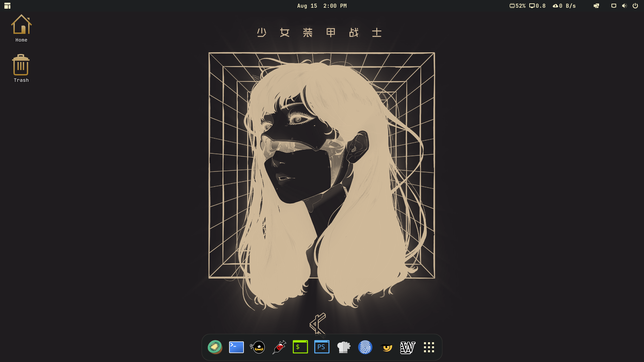This screenshot has height=362, width=644.
Task: Open the PS app from the dock
Action: tap(322, 347)
